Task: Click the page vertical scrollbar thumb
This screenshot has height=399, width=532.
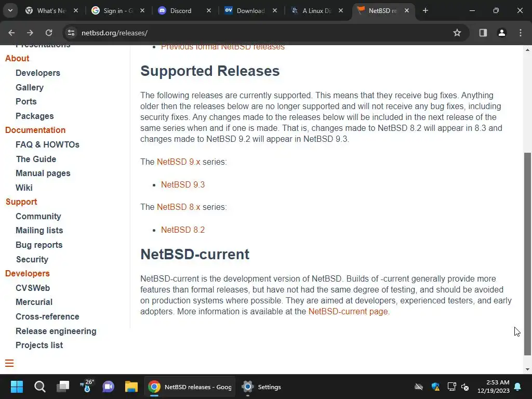Action: click(527, 254)
